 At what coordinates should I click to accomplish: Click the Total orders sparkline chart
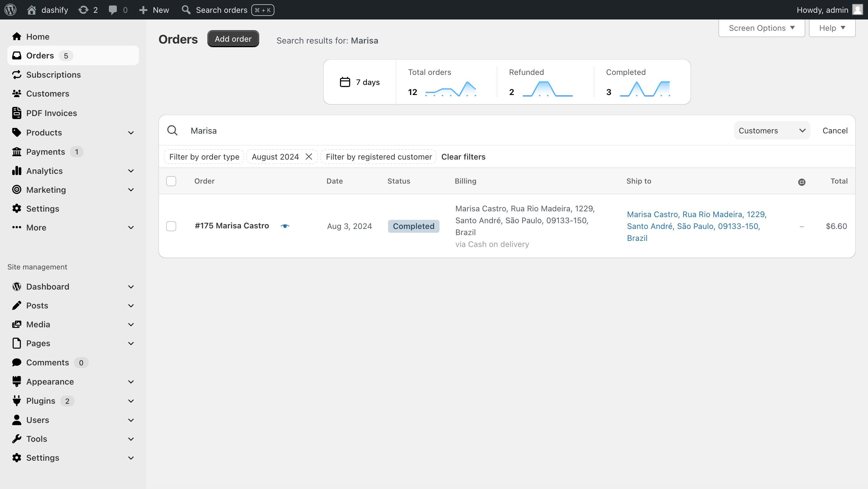coord(451,89)
